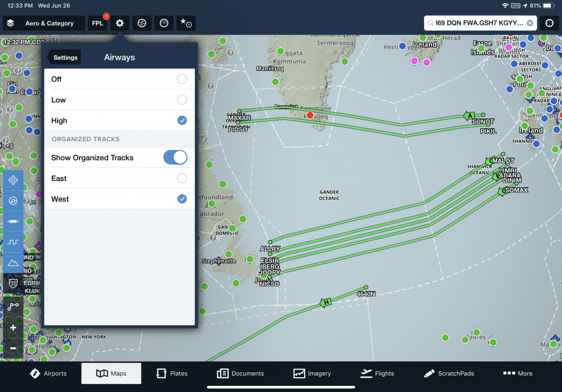Open the terrain profile tool

pyautogui.click(x=13, y=263)
